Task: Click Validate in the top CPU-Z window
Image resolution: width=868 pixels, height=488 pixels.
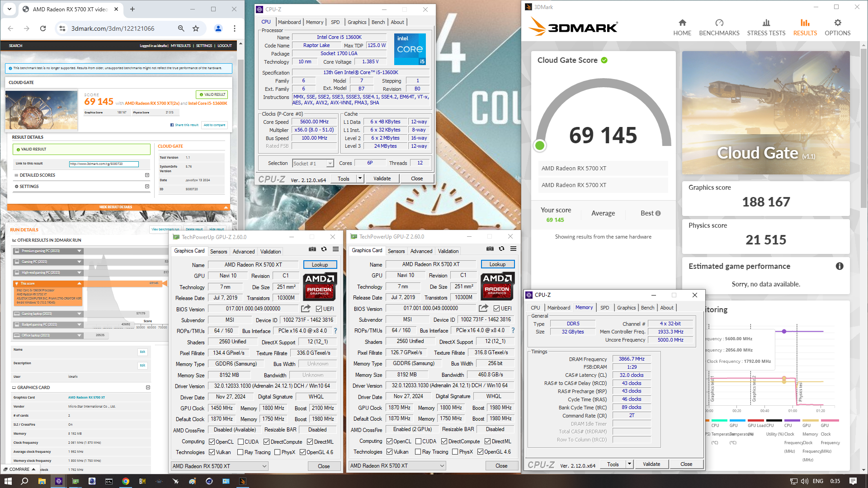Action: pyautogui.click(x=382, y=178)
